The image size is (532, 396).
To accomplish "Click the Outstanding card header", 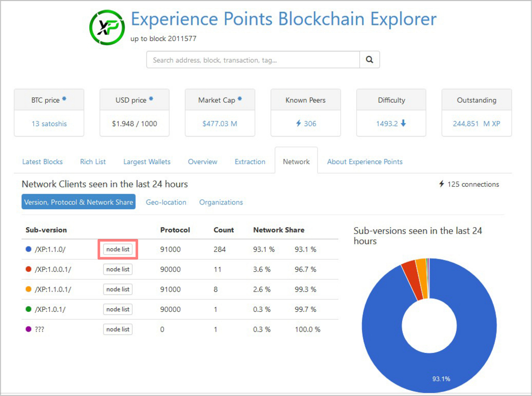I will pyautogui.click(x=476, y=100).
